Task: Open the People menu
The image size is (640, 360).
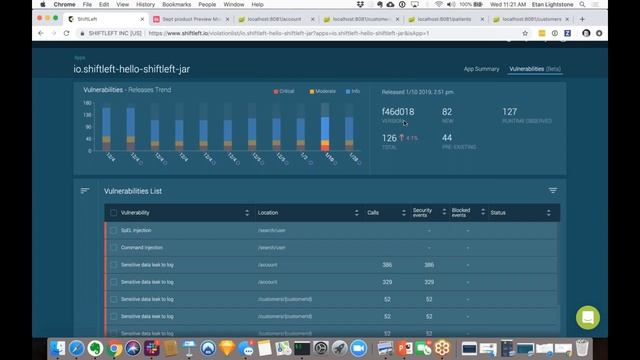Action: click(x=207, y=4)
